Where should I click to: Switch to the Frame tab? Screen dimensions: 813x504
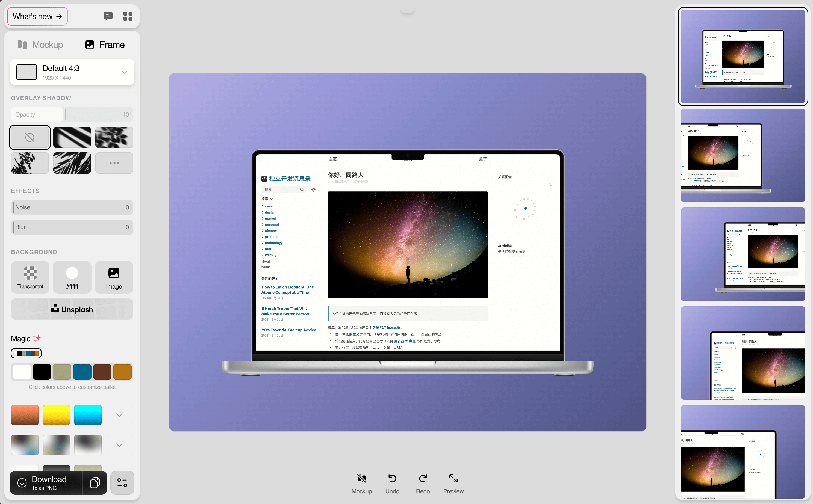105,44
